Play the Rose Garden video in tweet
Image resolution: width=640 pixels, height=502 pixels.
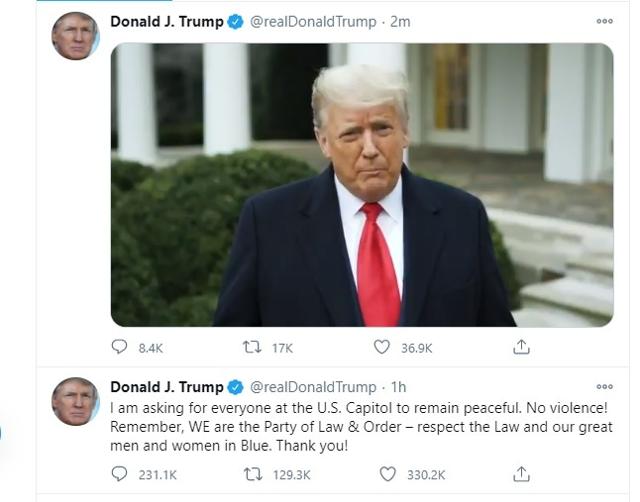coord(362,185)
